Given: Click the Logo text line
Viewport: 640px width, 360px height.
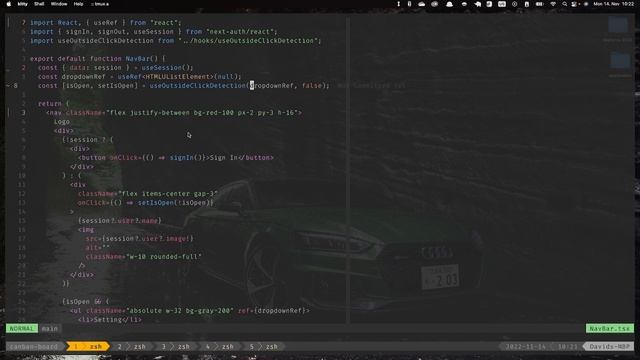Looking at the screenshot, I should [62, 122].
